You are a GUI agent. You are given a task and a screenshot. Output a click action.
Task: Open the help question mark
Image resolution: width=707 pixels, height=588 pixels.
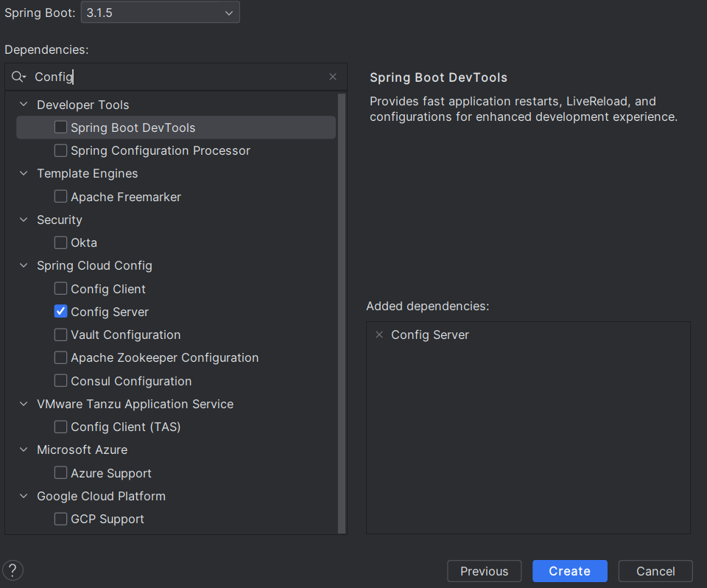[x=13, y=570]
